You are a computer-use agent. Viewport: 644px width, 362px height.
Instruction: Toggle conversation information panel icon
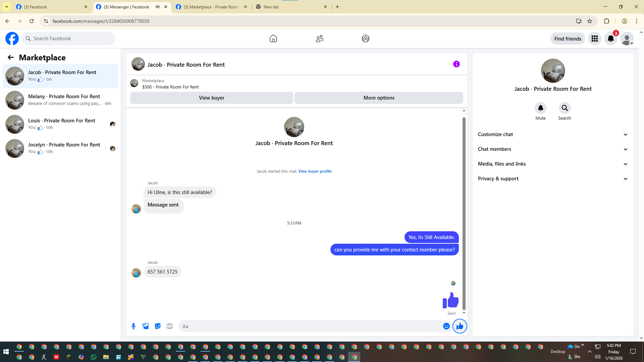[x=456, y=64]
